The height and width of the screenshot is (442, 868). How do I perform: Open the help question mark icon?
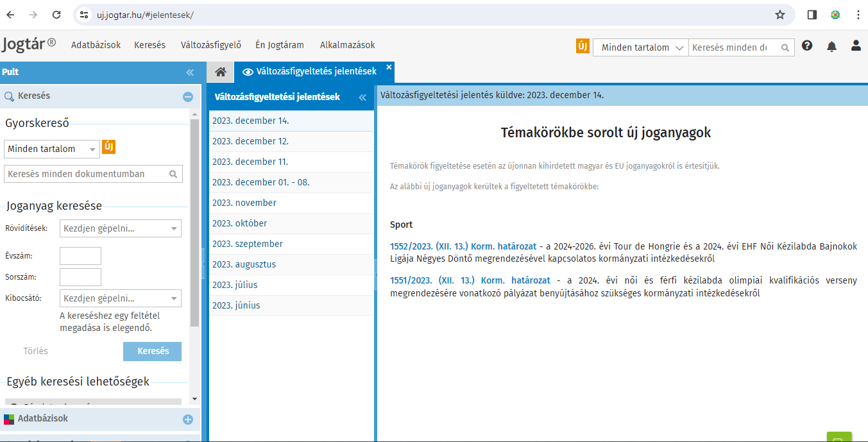807,46
